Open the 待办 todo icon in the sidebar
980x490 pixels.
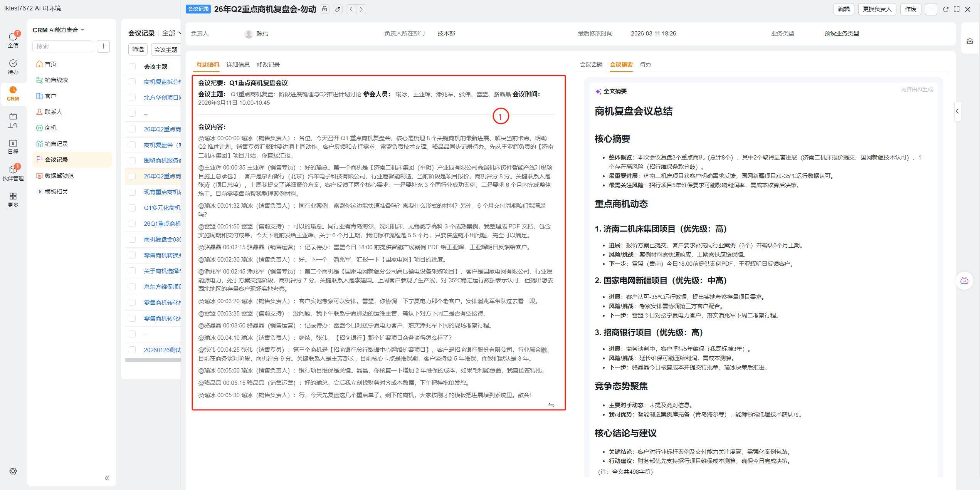tap(13, 66)
